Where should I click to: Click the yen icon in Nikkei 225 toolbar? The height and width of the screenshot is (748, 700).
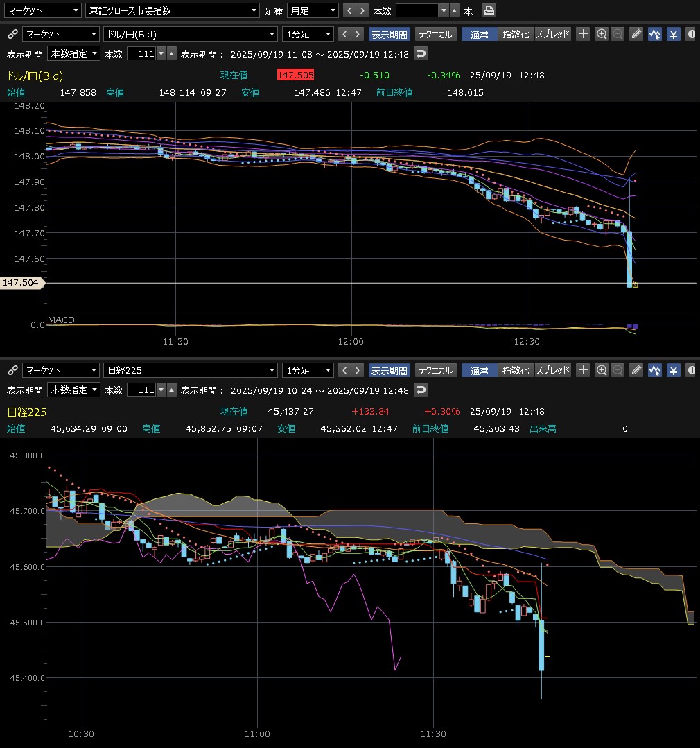pos(673,370)
